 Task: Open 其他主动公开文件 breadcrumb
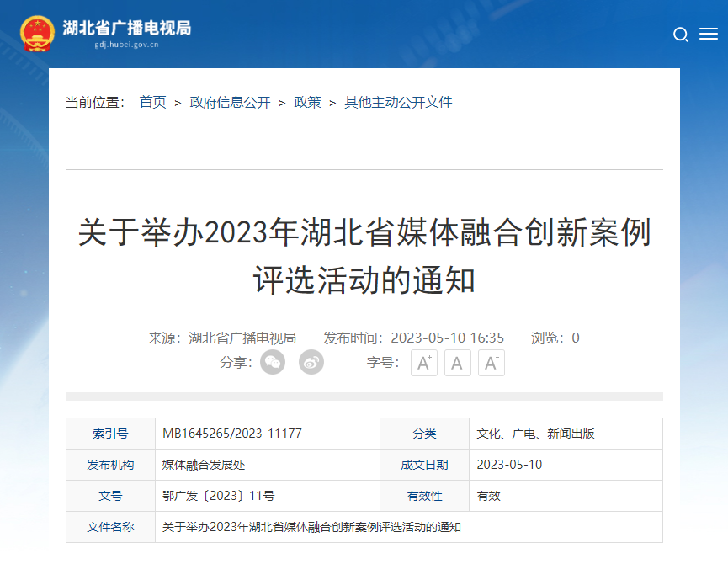coord(398,102)
